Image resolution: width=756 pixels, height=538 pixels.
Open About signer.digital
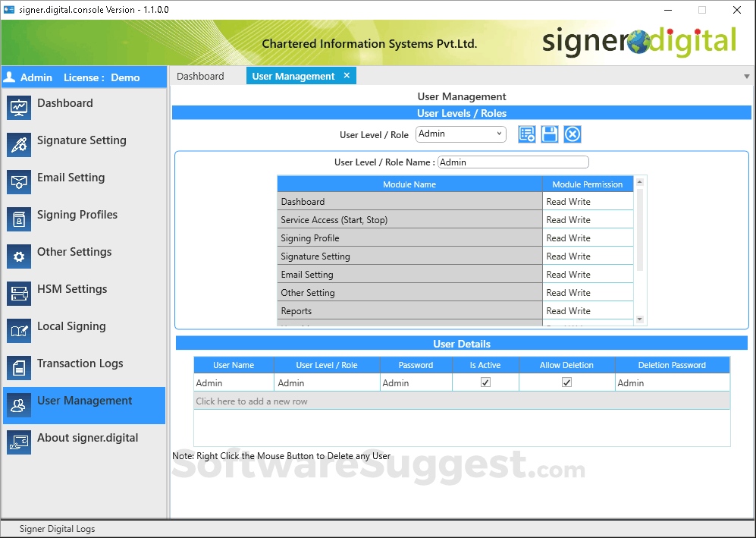tap(87, 438)
